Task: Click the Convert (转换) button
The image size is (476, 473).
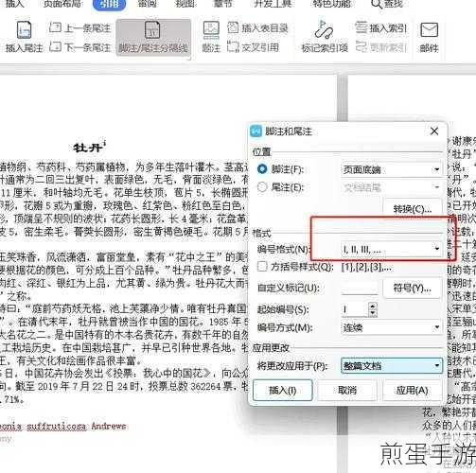Action: [413, 208]
